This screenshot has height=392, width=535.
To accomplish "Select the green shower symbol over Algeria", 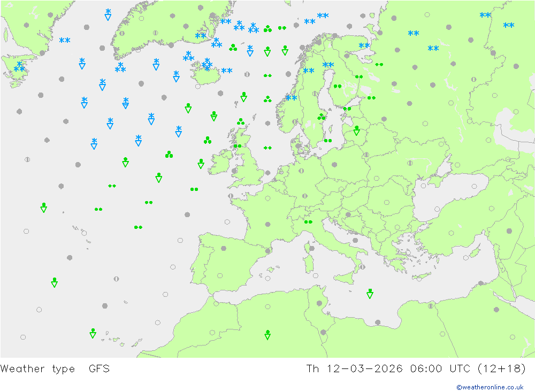I will 267,335.
